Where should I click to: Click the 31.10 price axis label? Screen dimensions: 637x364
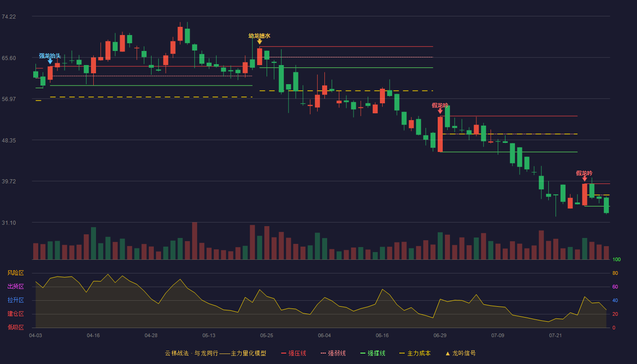point(9,223)
